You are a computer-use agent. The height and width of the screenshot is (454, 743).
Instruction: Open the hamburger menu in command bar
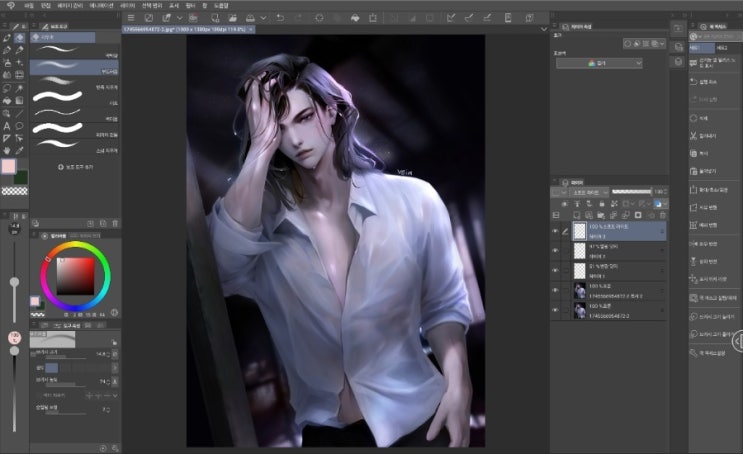131,18
